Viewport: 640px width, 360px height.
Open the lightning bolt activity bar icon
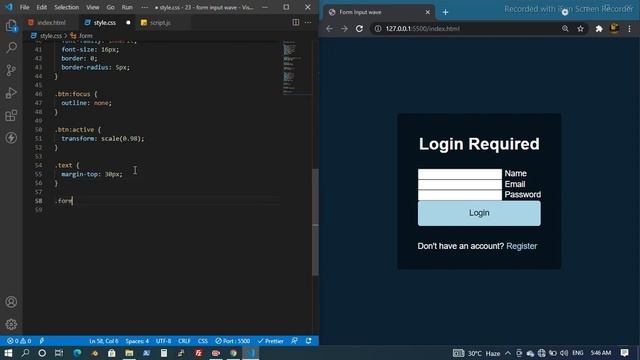point(11,138)
